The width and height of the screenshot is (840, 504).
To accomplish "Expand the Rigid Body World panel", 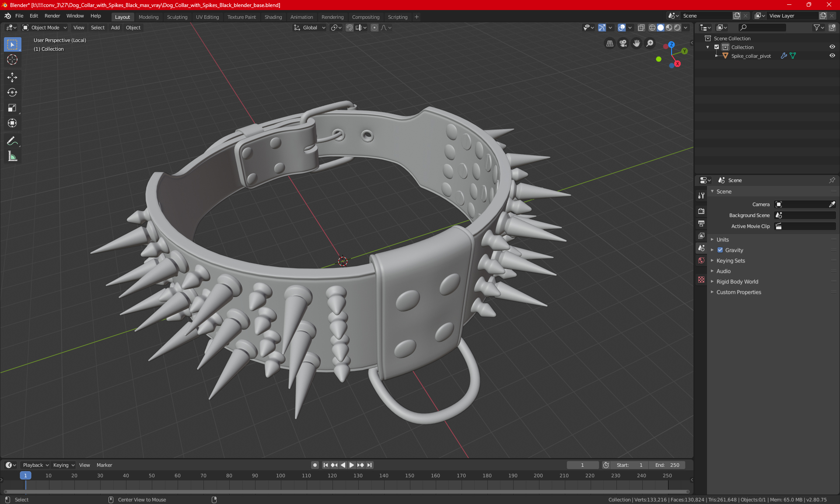I will click(x=737, y=282).
